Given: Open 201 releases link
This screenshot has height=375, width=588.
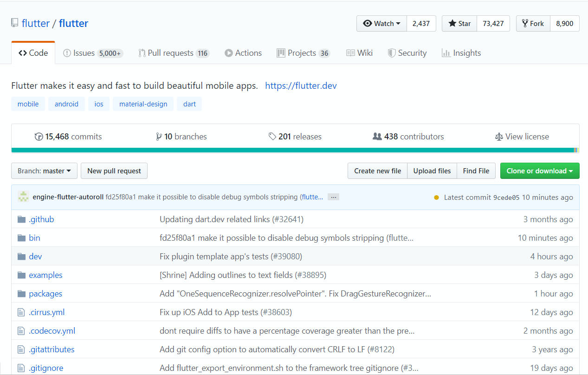Looking at the screenshot, I should click(295, 137).
